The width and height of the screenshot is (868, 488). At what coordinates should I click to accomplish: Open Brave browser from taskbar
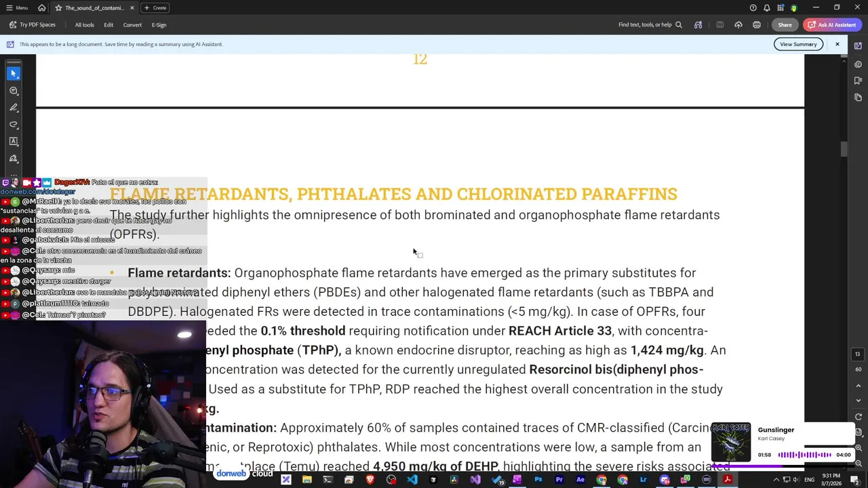370,480
